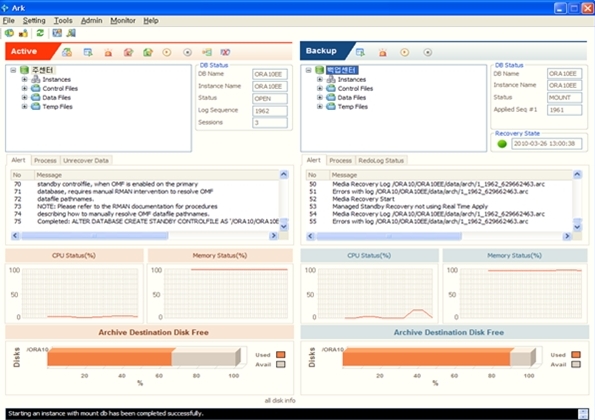Expand Data Files in the Backup tree
Image resolution: width=595 pixels, height=420 pixels.
tap(320, 98)
